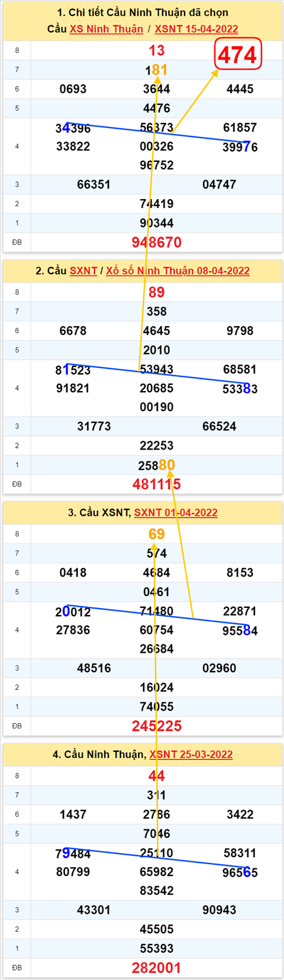Click the number 80799

[73, 872]
